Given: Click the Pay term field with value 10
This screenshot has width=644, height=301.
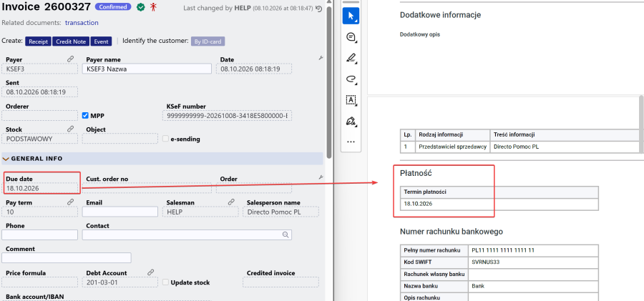Looking at the screenshot, I should (40, 212).
